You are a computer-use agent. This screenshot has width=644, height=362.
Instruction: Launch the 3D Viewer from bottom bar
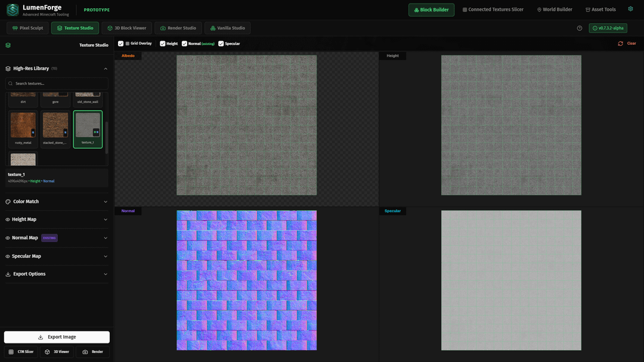[x=57, y=352]
